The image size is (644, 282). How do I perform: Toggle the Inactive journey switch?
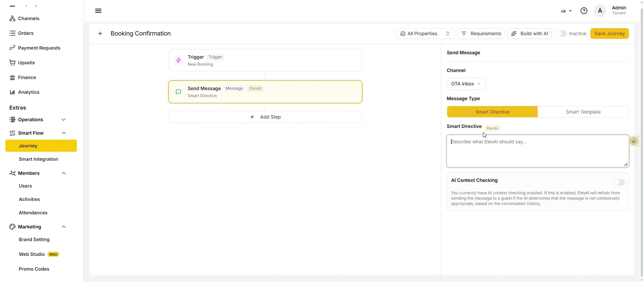point(561,33)
